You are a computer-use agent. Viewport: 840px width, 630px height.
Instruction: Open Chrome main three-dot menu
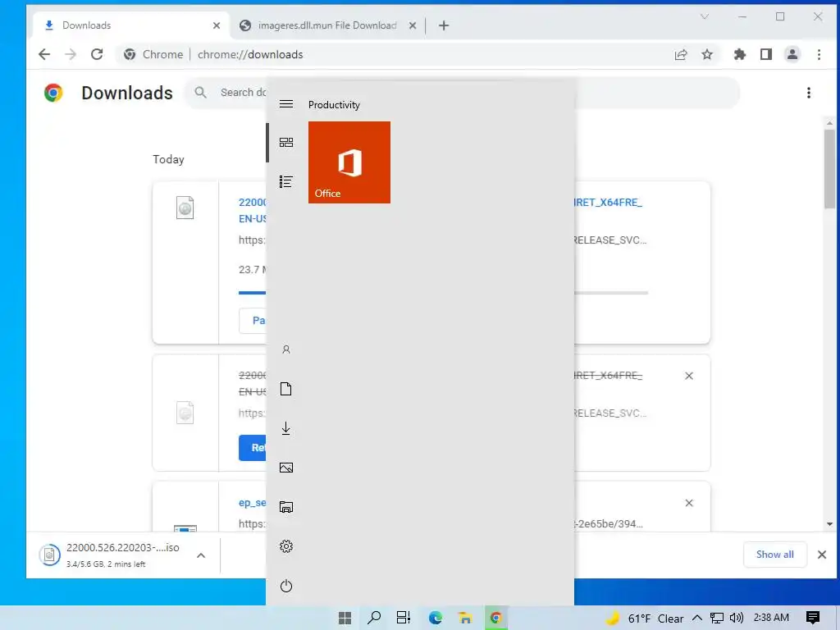[819, 54]
